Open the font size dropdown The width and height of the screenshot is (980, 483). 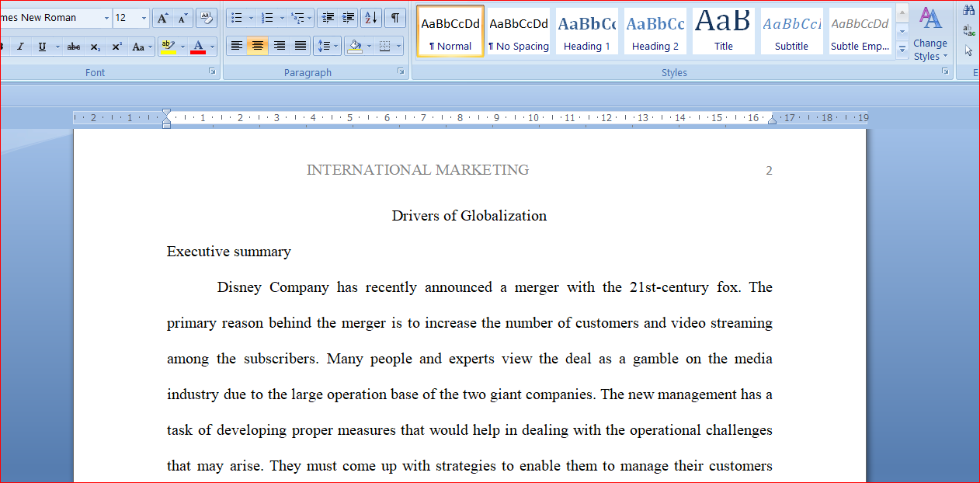144,18
